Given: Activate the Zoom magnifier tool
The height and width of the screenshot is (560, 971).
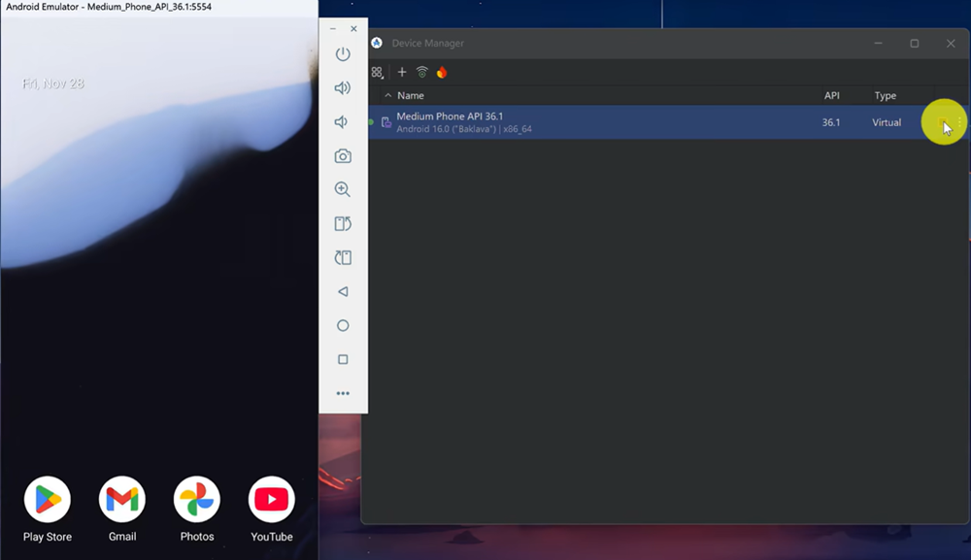Looking at the screenshot, I should pyautogui.click(x=343, y=190).
